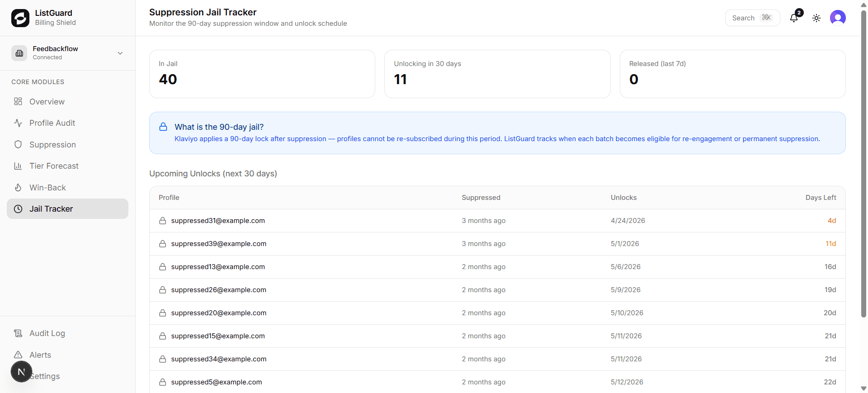Click lock icon beside suppressed31@example.com
Image resolution: width=868 pixels, height=393 pixels.
coord(162,221)
